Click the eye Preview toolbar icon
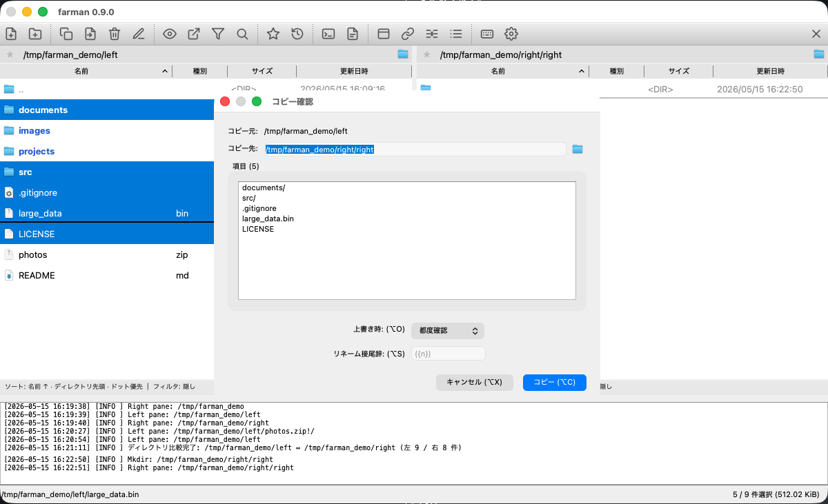This screenshot has height=504, width=828. pos(170,33)
